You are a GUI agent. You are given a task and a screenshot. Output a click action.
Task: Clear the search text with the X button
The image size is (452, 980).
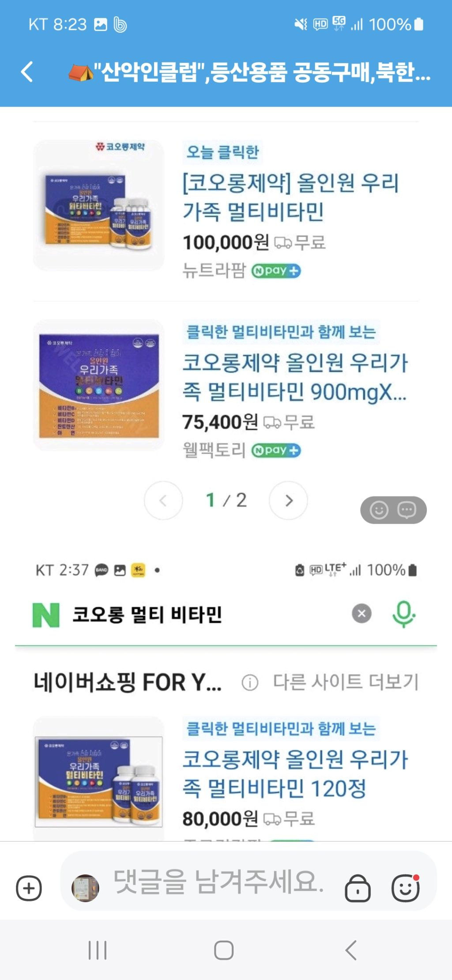[362, 613]
